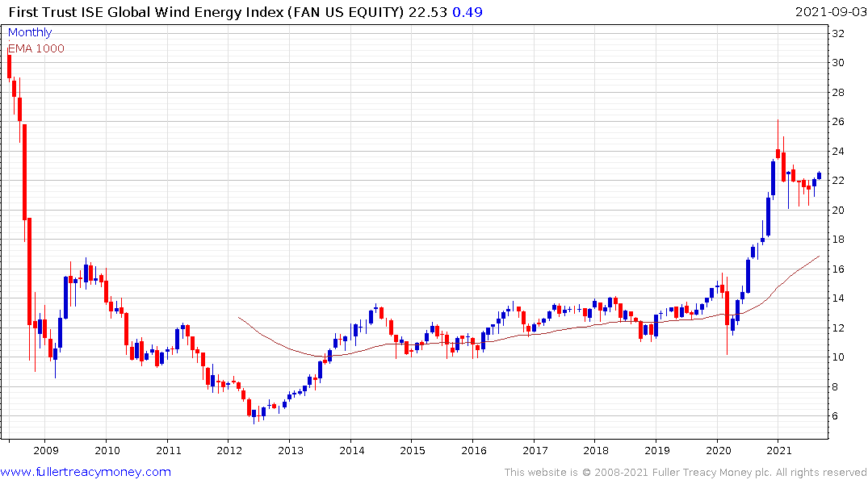Screen dimensions: 868x484
Task: Click the 2012 label on the time axis
Action: [x=230, y=450]
